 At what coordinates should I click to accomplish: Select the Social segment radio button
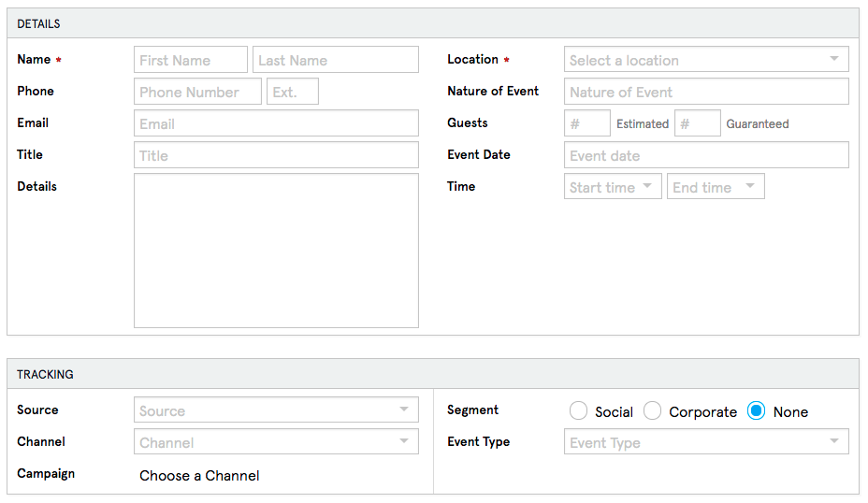point(578,411)
